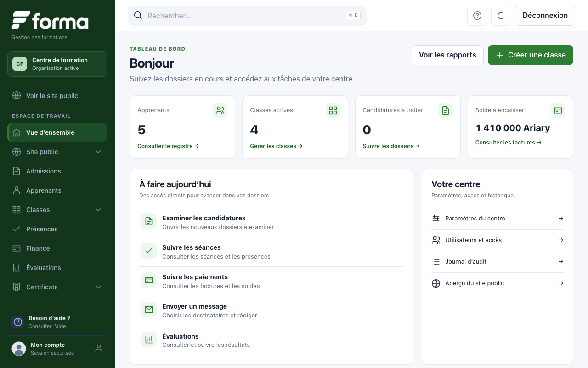
Task: Click the checkmark icon beside Suivre les séances
Action: click(149, 251)
